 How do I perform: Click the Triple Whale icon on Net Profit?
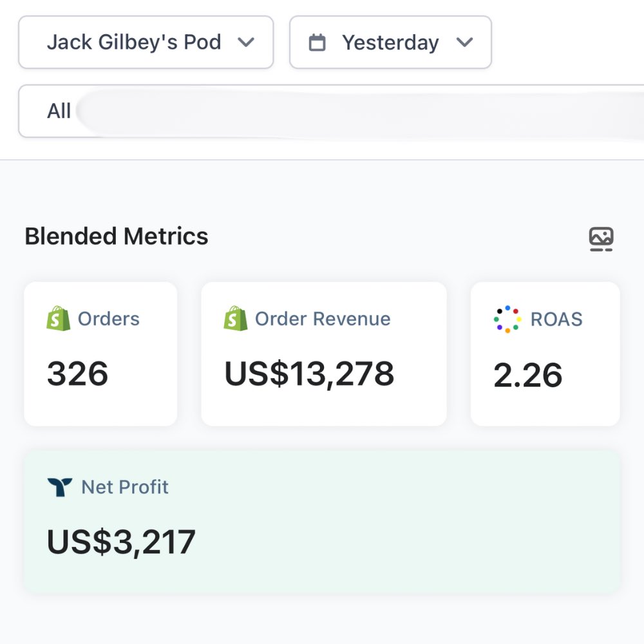point(61,487)
